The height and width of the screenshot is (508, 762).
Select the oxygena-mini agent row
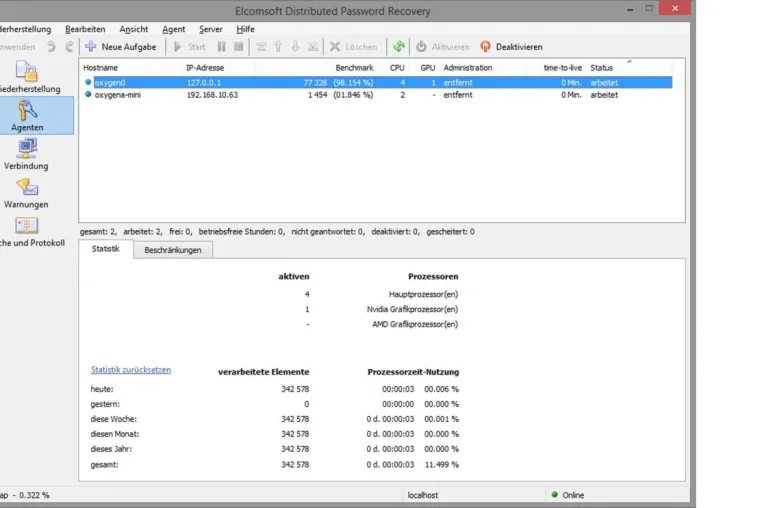coord(378,95)
